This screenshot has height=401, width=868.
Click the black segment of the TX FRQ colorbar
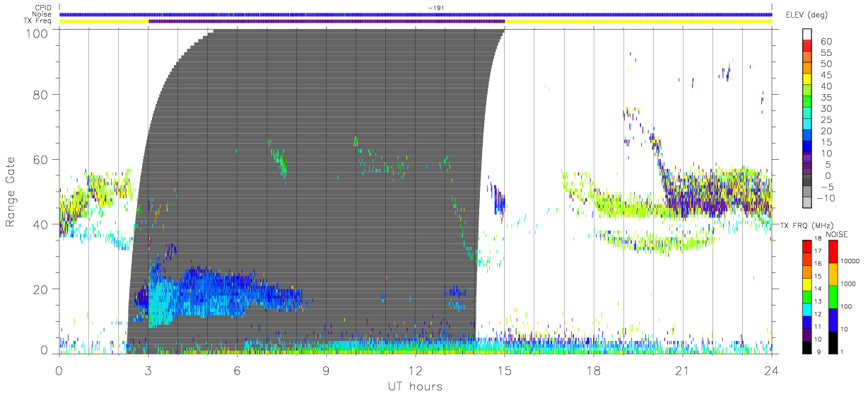(x=807, y=346)
